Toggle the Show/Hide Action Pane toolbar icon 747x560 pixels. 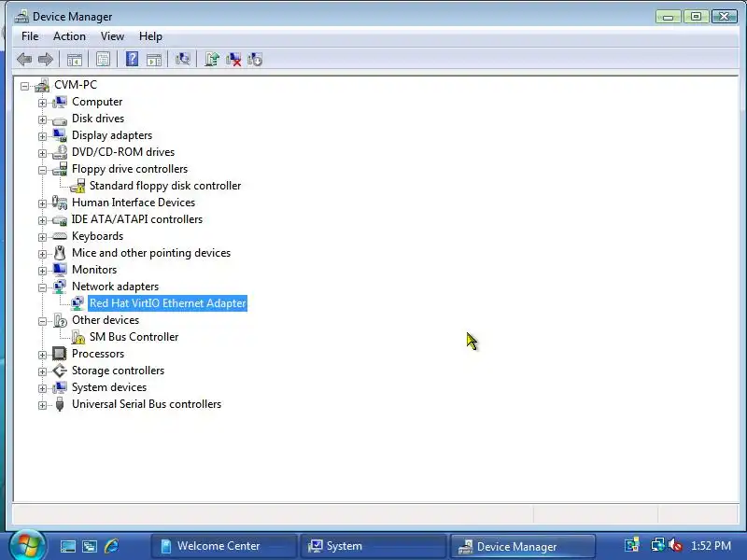154,60
